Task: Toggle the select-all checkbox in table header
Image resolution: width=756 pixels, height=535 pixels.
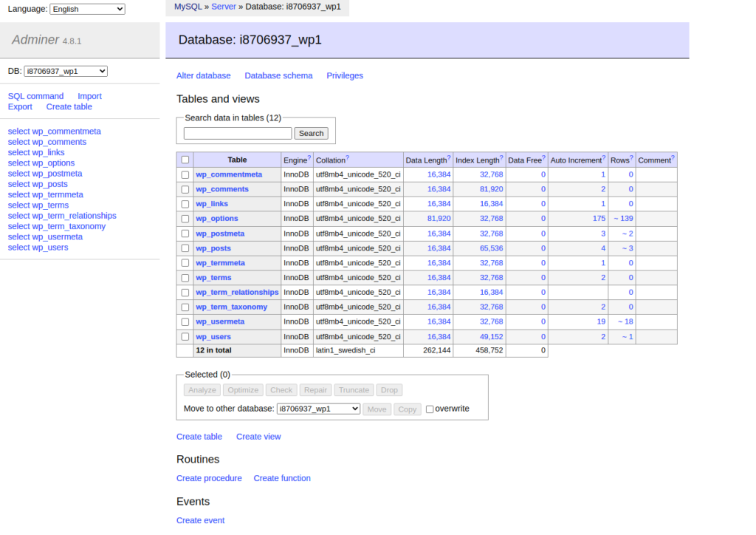Action: [185, 160]
